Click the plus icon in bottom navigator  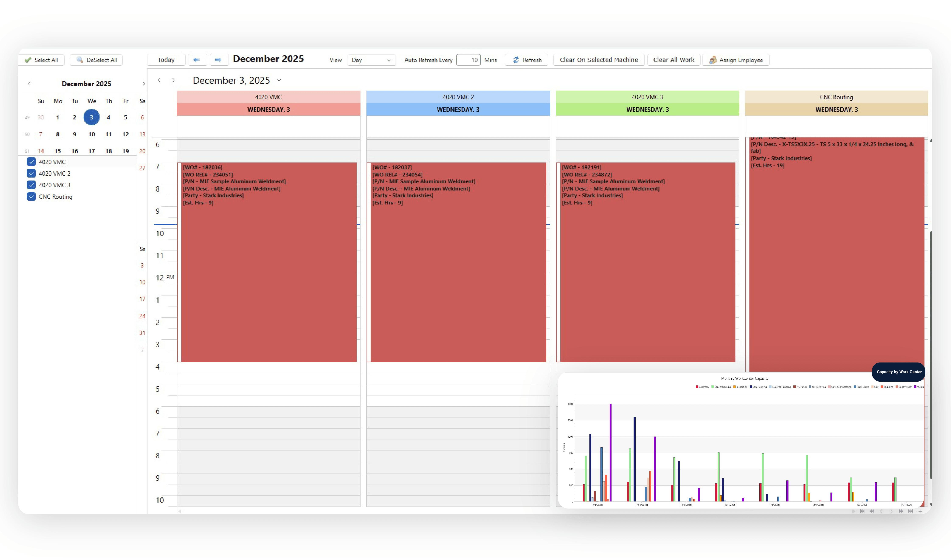(x=920, y=511)
